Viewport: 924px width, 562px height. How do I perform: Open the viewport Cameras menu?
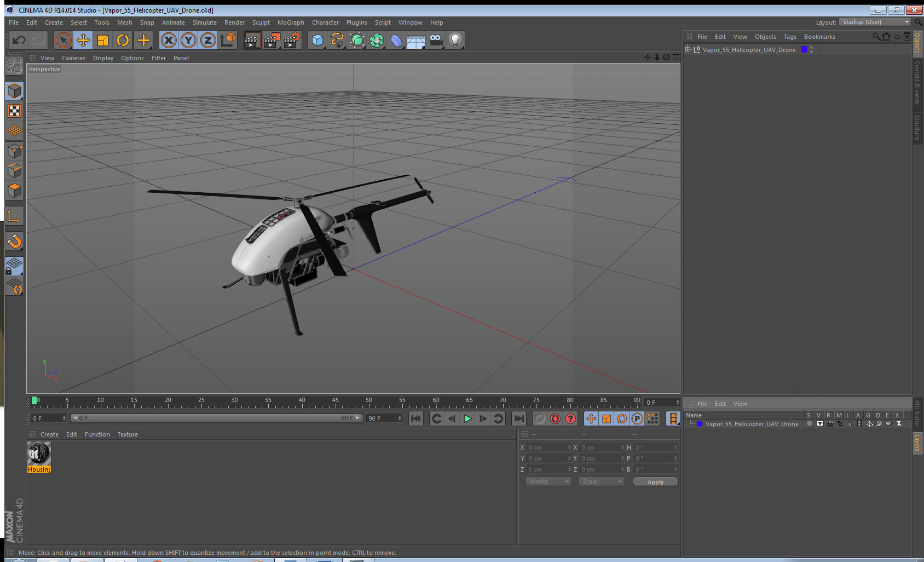click(73, 58)
